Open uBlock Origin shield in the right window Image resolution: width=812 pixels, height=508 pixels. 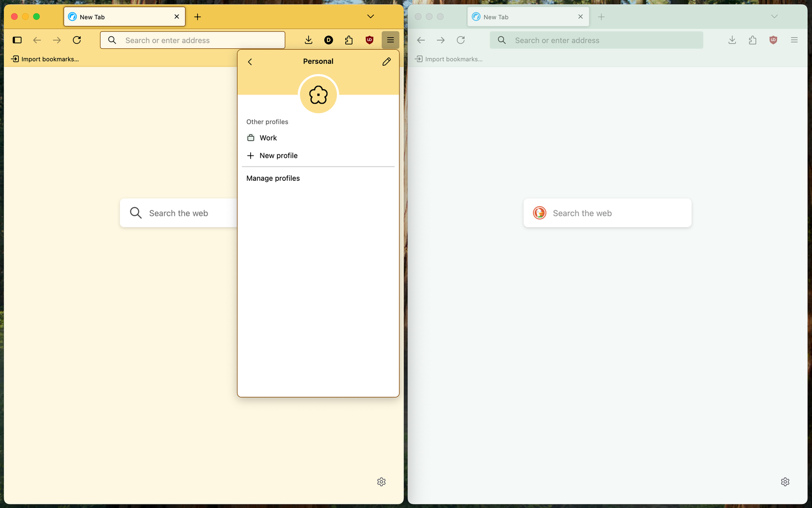coord(773,40)
